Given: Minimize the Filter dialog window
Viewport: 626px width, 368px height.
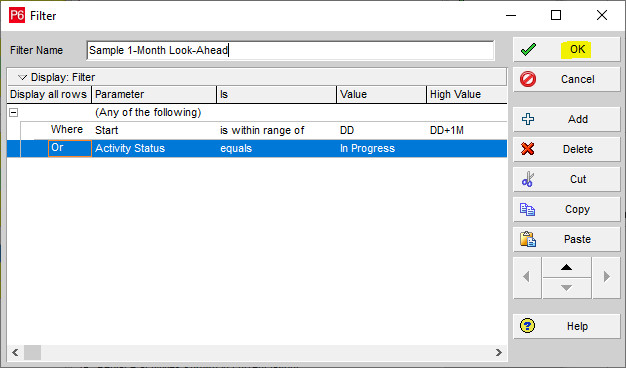Looking at the screenshot, I should 511,16.
